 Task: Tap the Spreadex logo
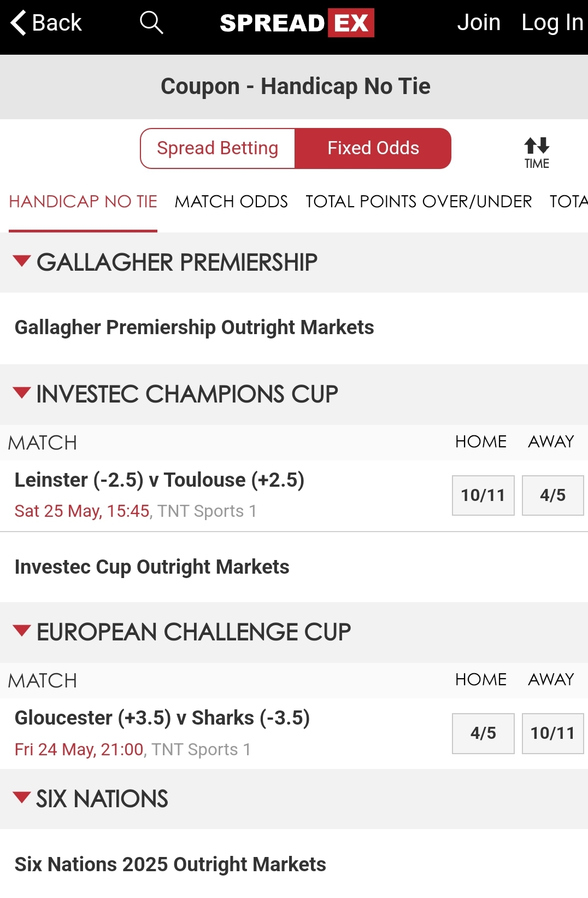pyautogui.click(x=296, y=23)
